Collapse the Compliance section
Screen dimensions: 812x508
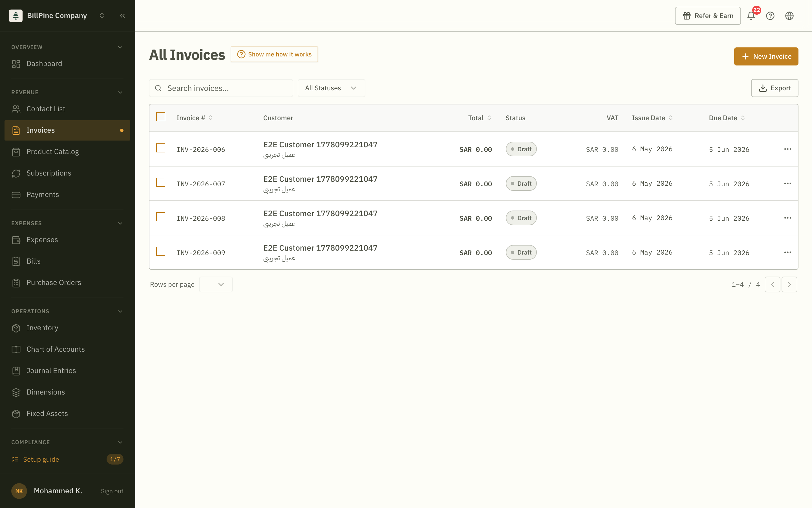pos(120,443)
